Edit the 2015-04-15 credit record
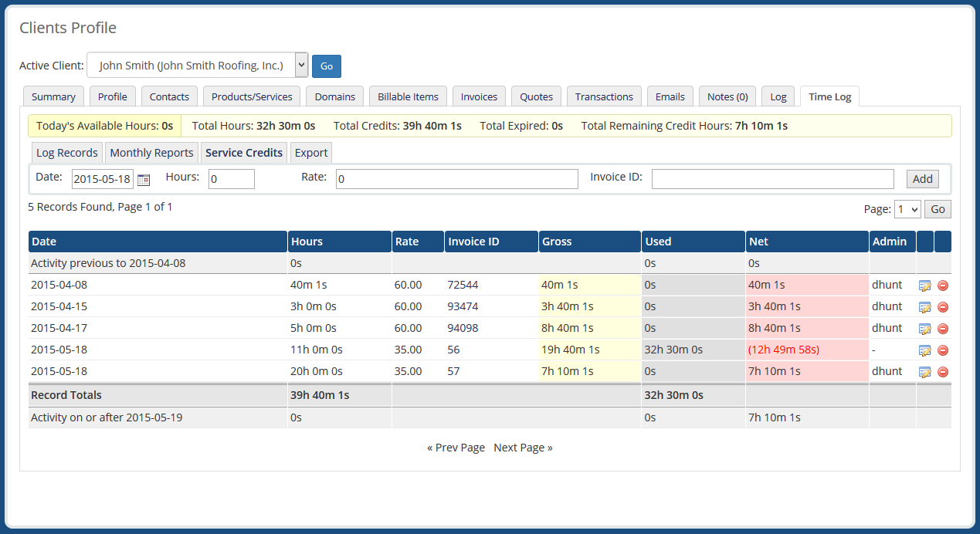The height and width of the screenshot is (534, 980). click(x=925, y=306)
